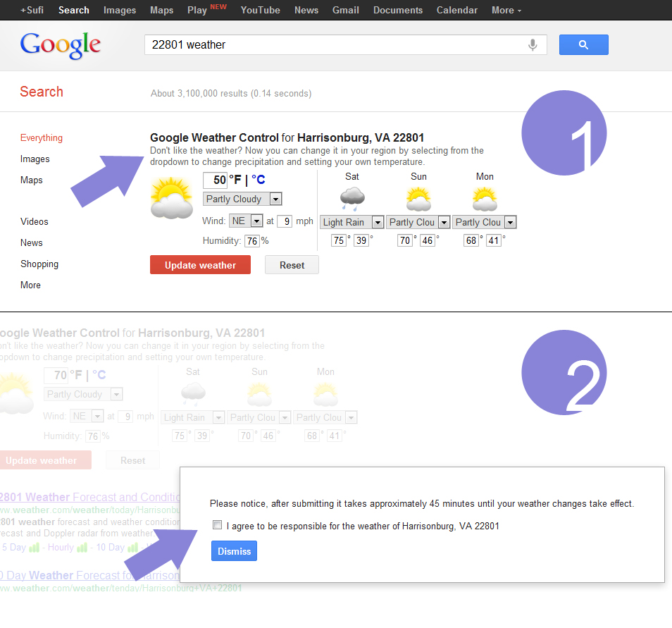Image resolution: width=672 pixels, height=628 pixels.
Task: Select Everything in left sidebar
Action: pyautogui.click(x=41, y=137)
